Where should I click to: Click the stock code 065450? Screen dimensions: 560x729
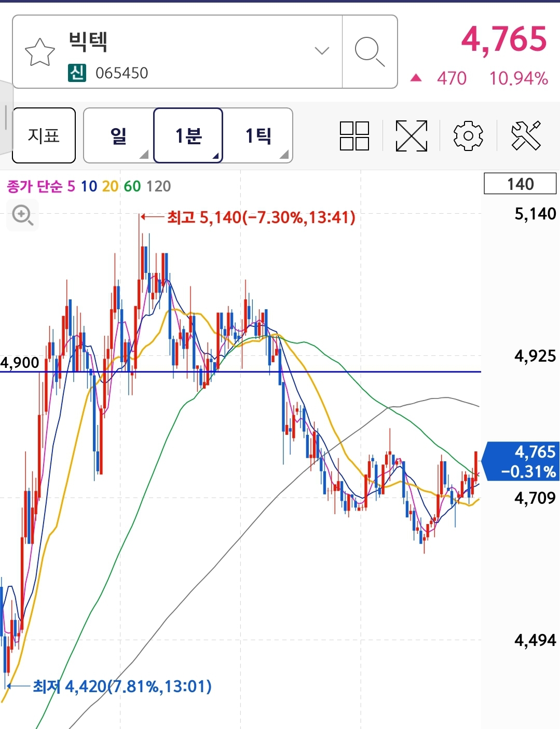pyautogui.click(x=122, y=73)
